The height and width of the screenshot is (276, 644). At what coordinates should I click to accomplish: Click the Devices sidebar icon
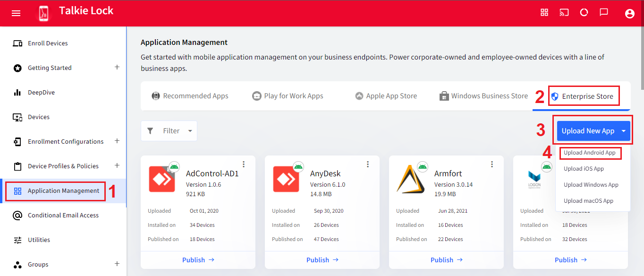(x=17, y=117)
